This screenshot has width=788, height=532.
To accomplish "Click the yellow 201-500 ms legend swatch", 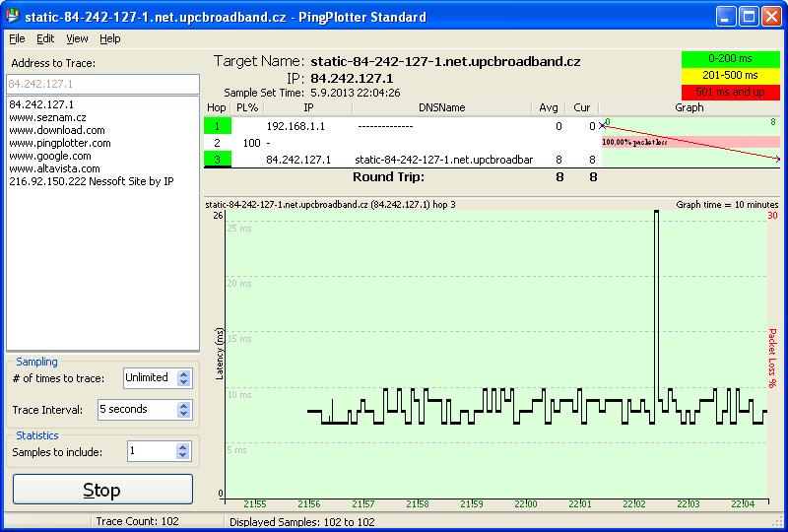I will tap(731, 75).
